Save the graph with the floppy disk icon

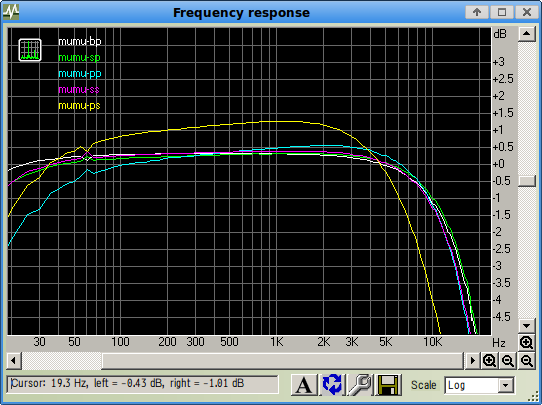(388, 385)
